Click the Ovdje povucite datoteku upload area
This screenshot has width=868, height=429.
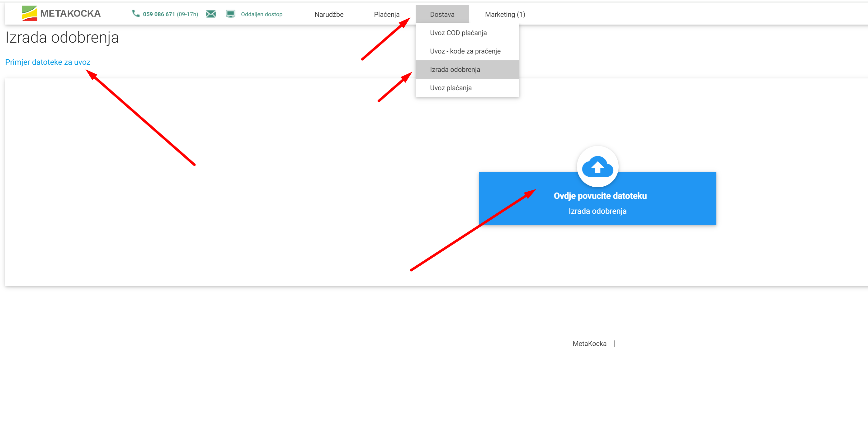tap(600, 196)
